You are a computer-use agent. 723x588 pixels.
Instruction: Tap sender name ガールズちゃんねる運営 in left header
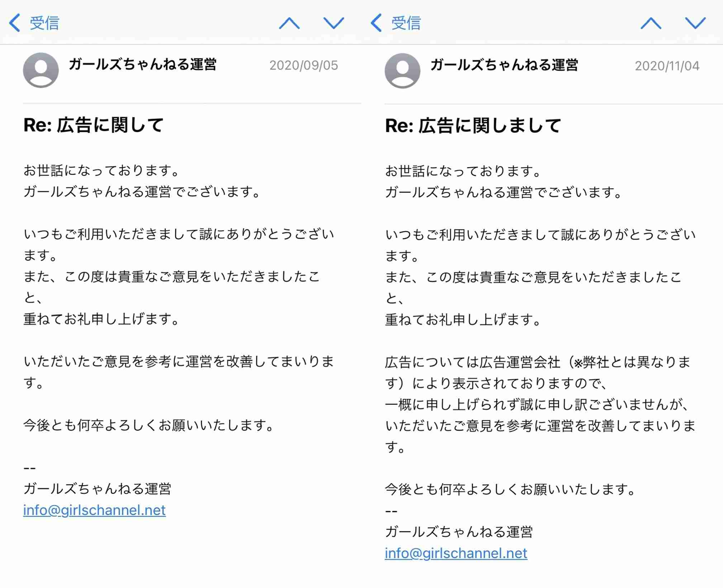[x=142, y=65]
